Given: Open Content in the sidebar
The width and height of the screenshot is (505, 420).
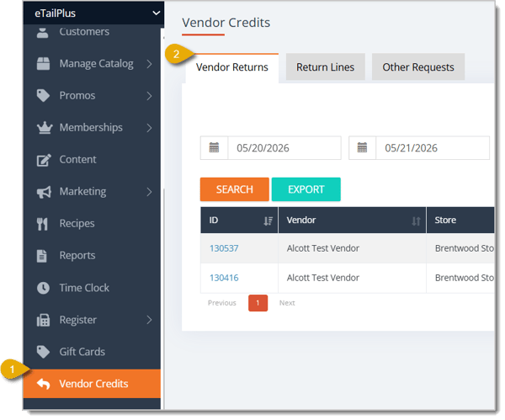Looking at the screenshot, I should [x=78, y=160].
